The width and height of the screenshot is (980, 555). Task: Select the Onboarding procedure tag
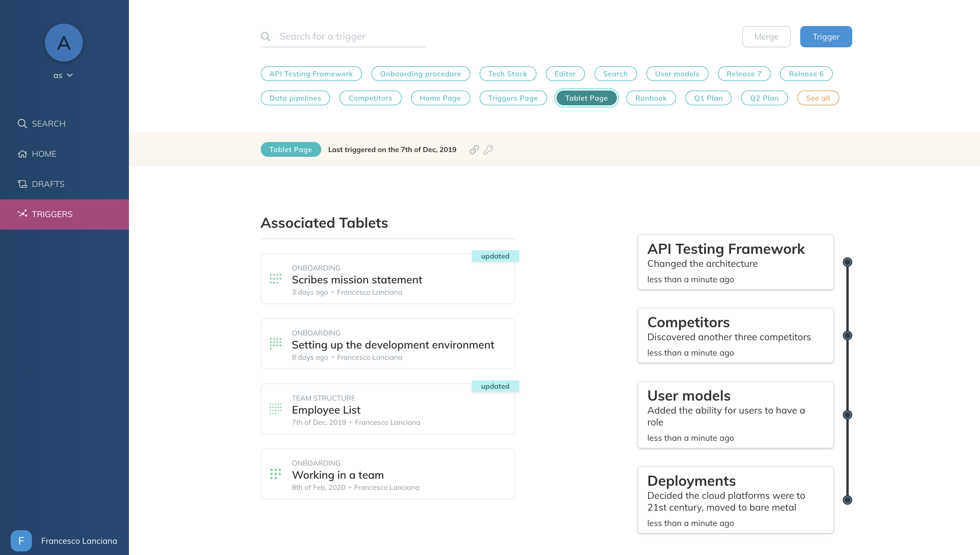(x=420, y=74)
